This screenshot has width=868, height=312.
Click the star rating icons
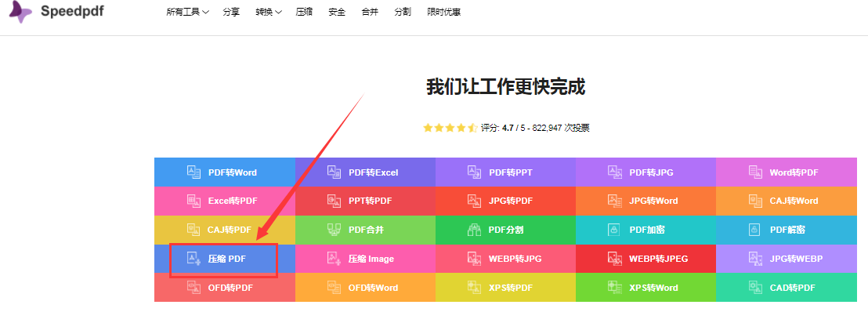tap(450, 128)
